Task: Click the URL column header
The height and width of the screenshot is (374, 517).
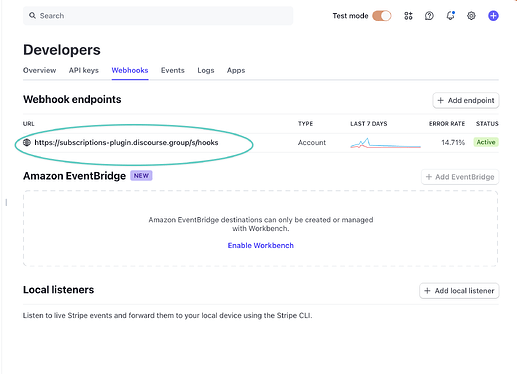Action: pos(29,124)
